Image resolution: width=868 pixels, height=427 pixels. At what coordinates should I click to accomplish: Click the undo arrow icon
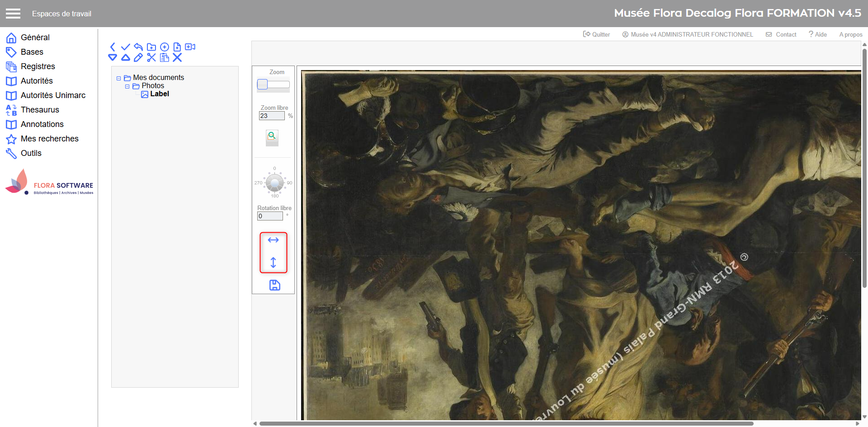point(138,47)
